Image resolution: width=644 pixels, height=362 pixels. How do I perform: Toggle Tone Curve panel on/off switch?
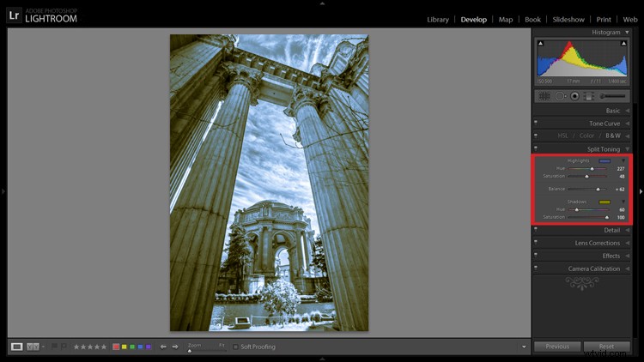536,123
